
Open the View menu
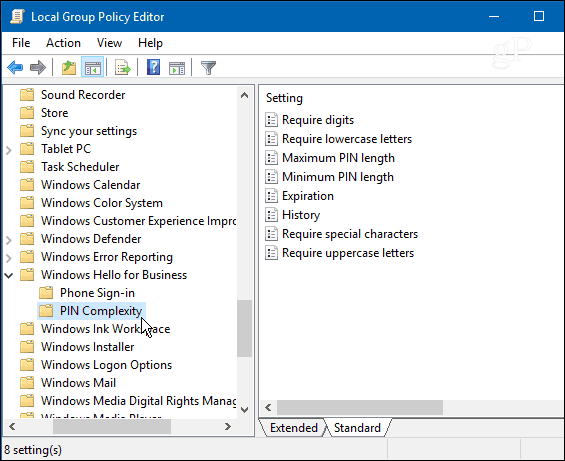109,43
